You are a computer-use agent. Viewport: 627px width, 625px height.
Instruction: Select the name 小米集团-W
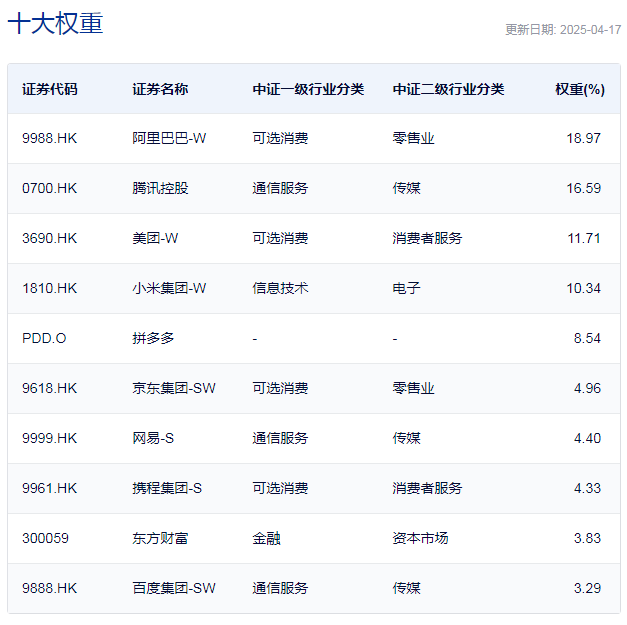point(169,288)
